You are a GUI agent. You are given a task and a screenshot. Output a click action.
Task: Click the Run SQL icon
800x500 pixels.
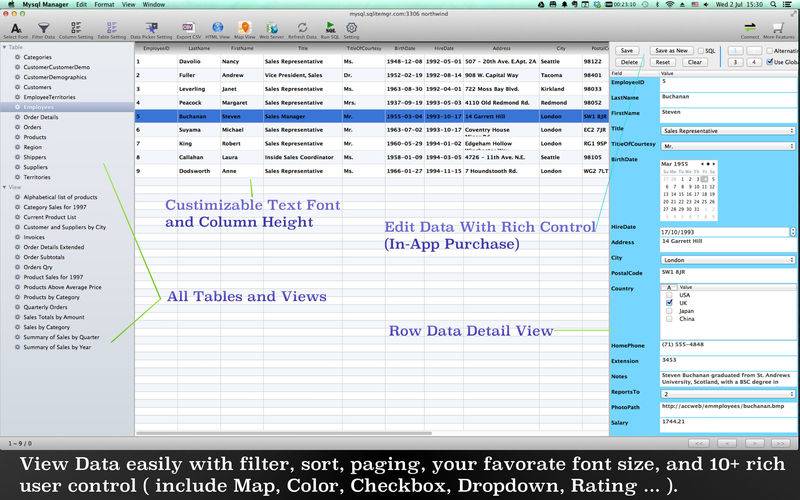point(330,29)
